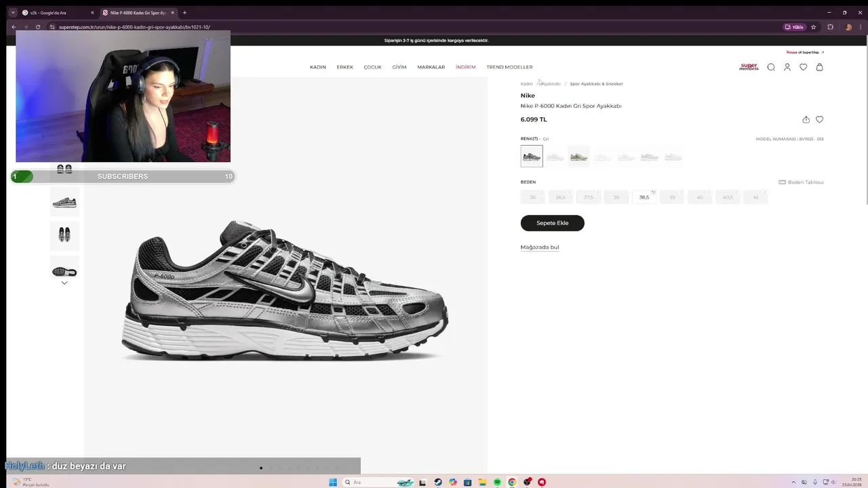Select the last color variant swatch
The height and width of the screenshot is (488, 868).
coord(673,157)
